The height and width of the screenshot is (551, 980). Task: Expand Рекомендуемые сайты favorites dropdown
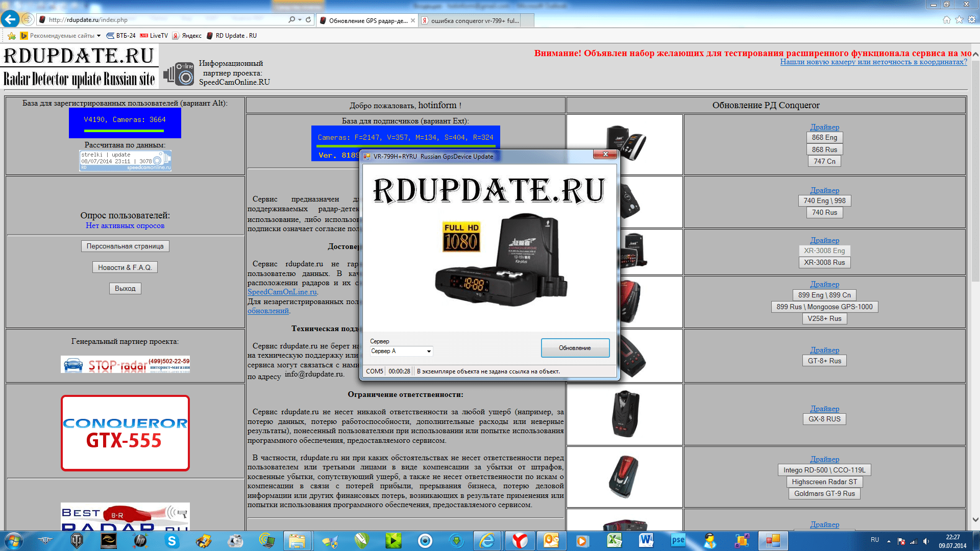tap(99, 36)
